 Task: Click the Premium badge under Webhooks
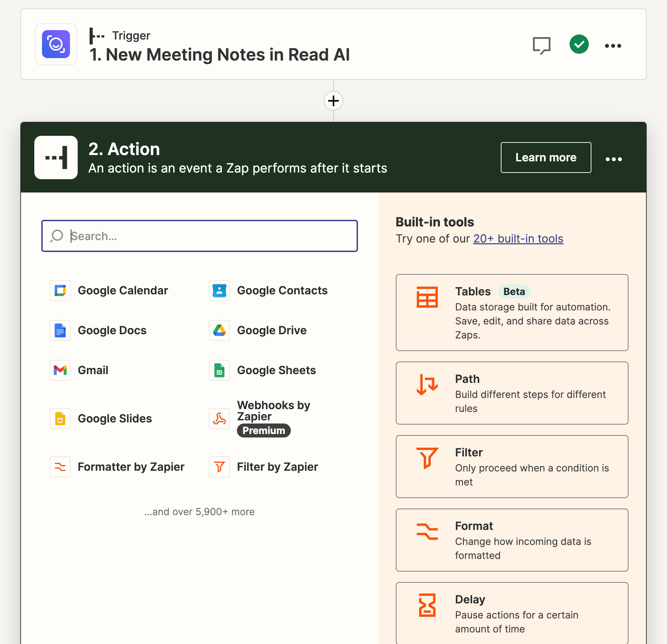click(264, 430)
